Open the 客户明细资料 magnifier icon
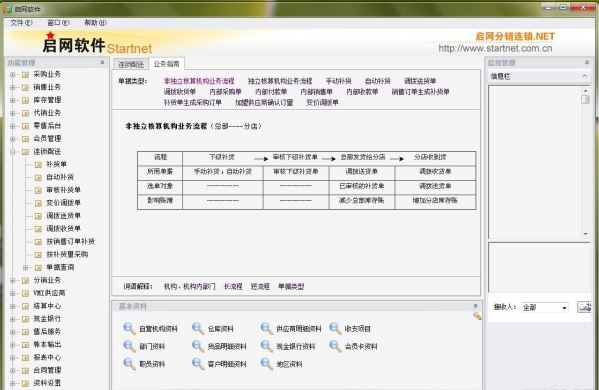 198,364
